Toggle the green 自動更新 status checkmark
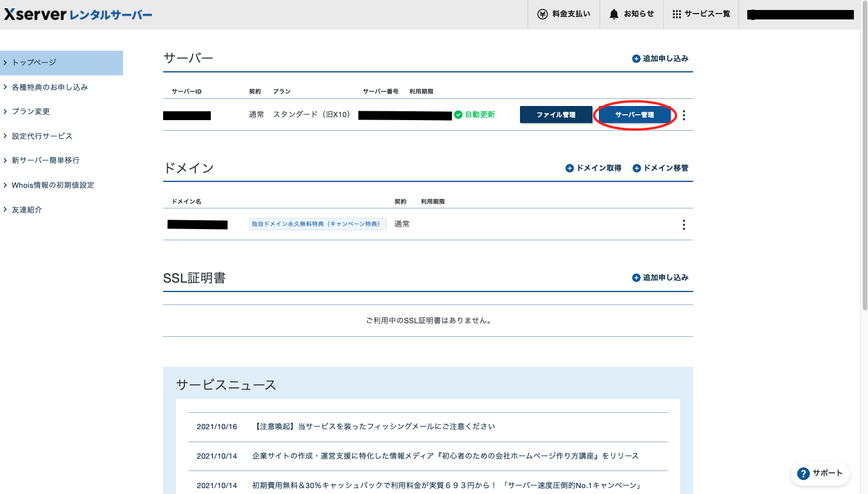868x494 pixels. [x=458, y=115]
